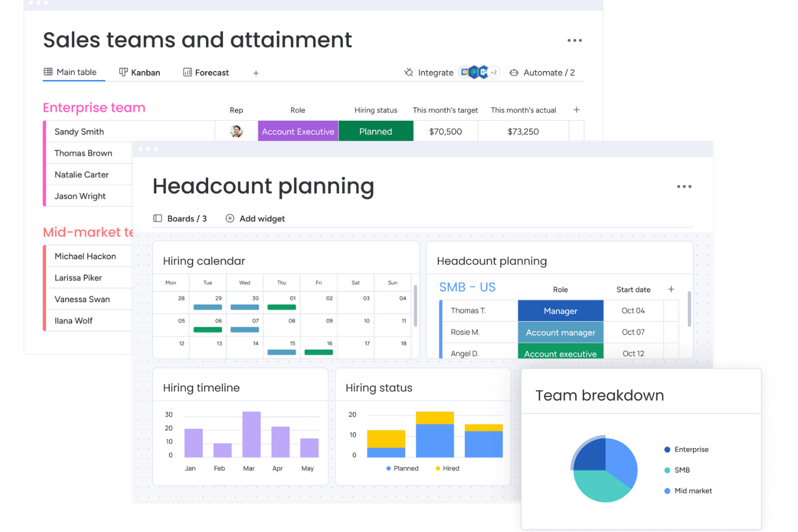Add a column in Enterprise team table
This screenshot has height=532, width=798.
pyautogui.click(x=576, y=109)
